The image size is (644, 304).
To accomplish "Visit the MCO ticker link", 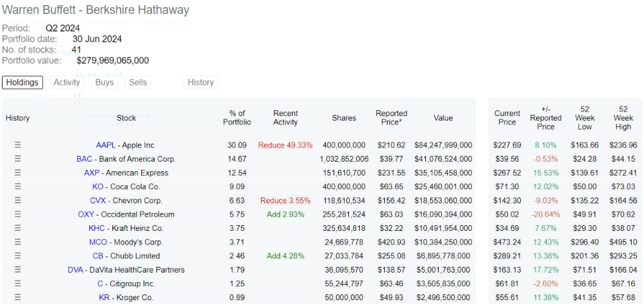I will pyautogui.click(x=97, y=242).
